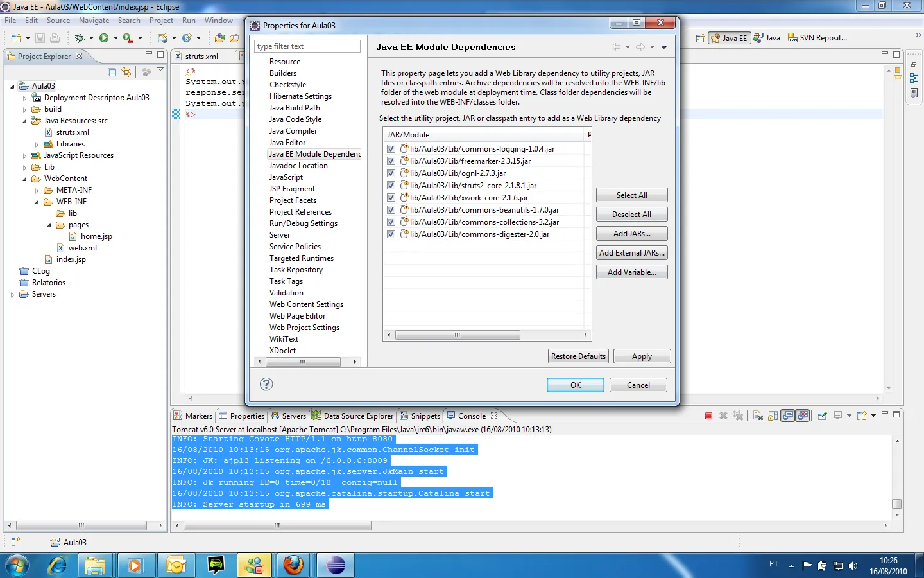The image size is (924, 578).
Task: Click Collapse All in Project Explorer
Action: tap(112, 72)
